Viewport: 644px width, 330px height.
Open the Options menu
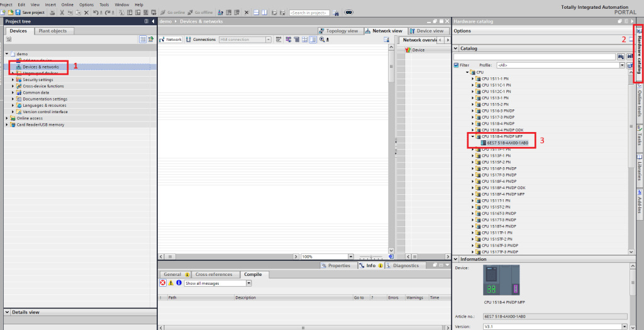(86, 4)
